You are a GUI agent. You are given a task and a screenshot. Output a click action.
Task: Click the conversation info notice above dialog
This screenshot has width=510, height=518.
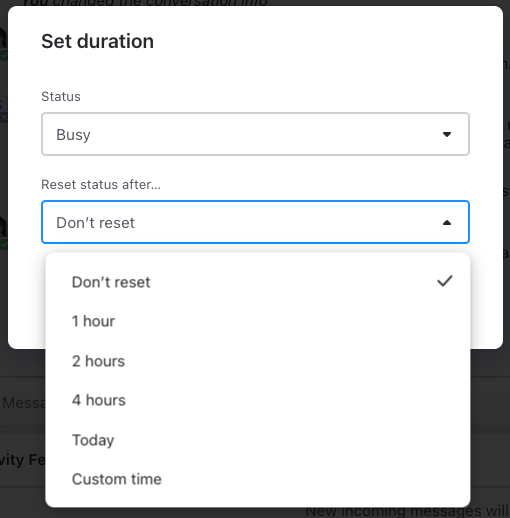click(144, 3)
